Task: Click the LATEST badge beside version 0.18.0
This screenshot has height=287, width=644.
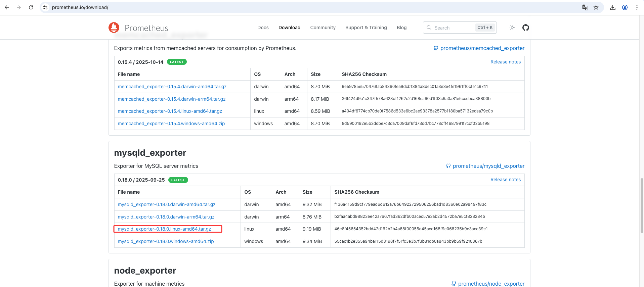Action: 178,180
